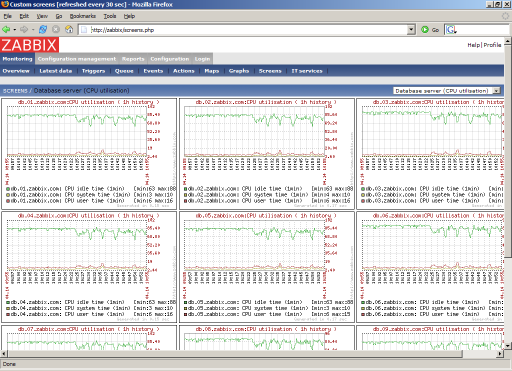Click the forward navigation arrow
Viewport: 512px width, 371px height.
[24, 30]
